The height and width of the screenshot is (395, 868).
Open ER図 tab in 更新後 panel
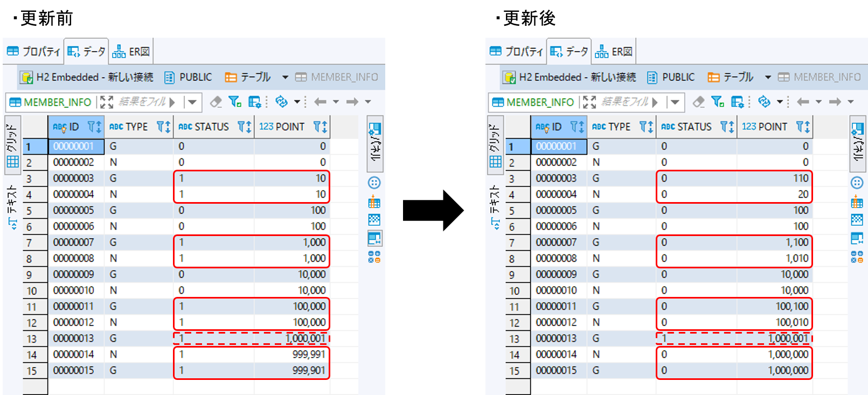tap(614, 52)
